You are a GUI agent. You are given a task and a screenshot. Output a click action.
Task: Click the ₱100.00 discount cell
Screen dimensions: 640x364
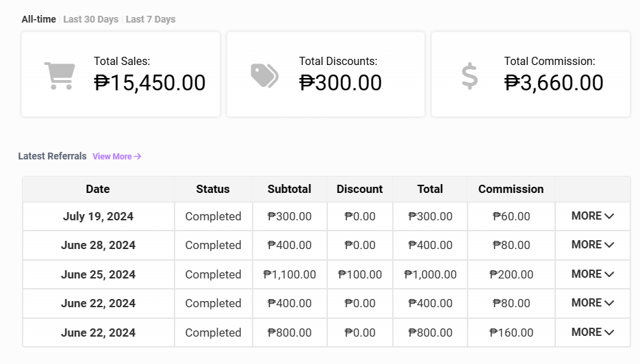360,274
